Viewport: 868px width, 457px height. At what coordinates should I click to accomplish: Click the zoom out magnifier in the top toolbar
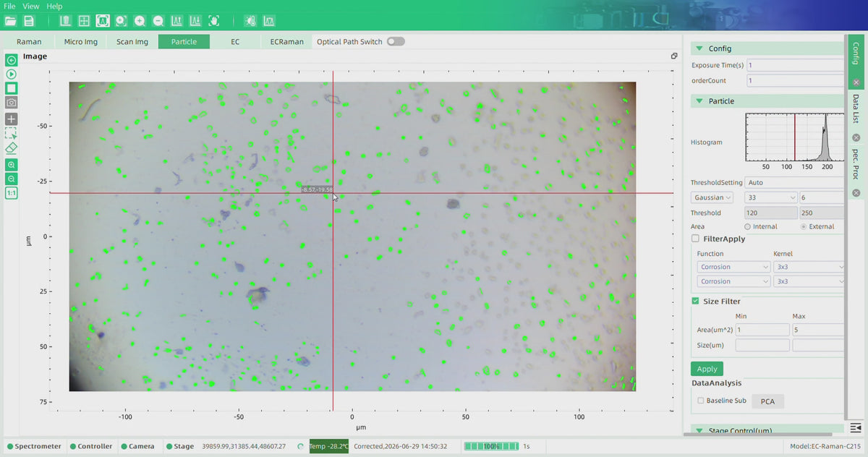[x=158, y=21]
